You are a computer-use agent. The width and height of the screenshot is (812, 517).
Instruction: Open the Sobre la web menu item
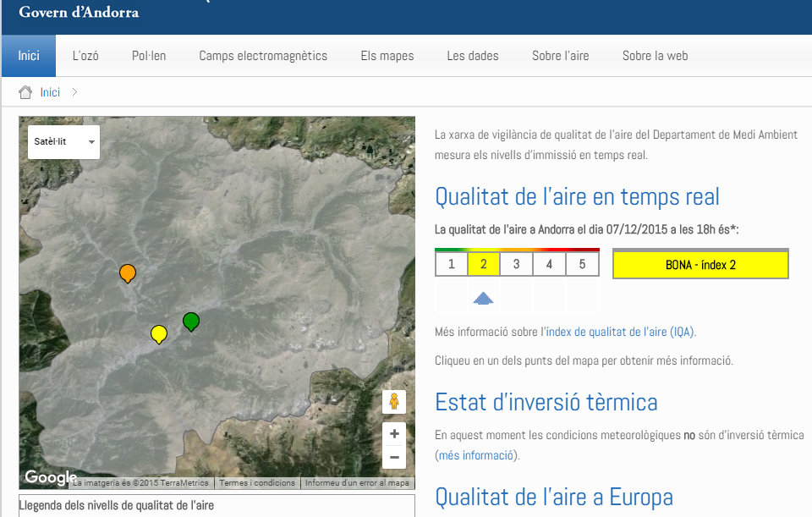(655, 56)
